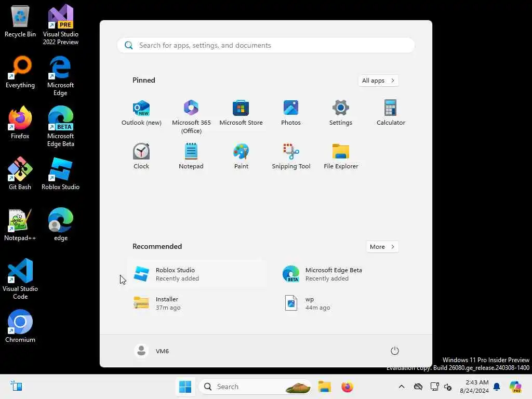Open the clock and date flyout
Viewport: 532px width, 399px height.
tap(474, 387)
